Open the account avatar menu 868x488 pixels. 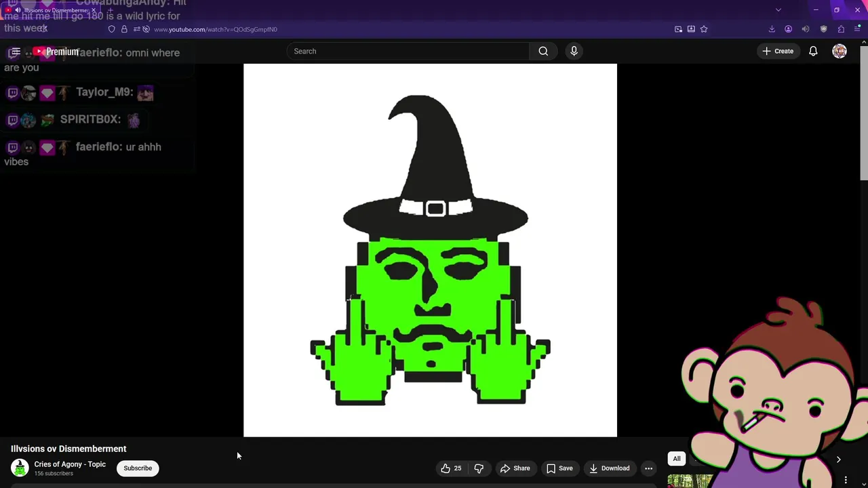(840, 51)
